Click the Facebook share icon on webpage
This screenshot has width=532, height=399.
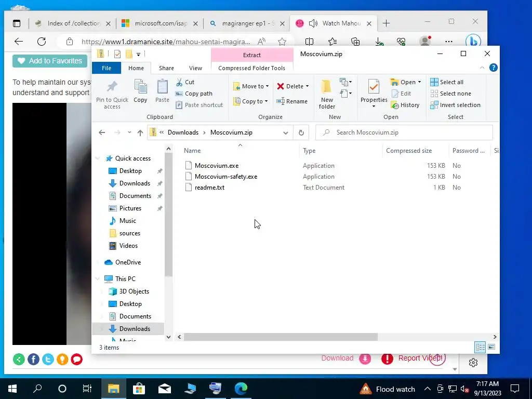(33, 359)
